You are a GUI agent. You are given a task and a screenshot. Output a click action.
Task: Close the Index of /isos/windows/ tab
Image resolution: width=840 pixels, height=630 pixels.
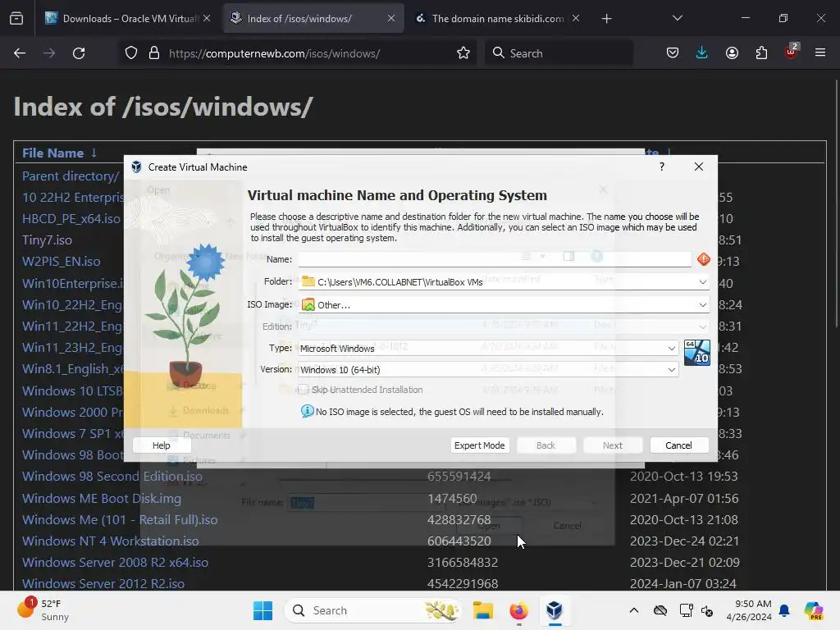click(391, 18)
